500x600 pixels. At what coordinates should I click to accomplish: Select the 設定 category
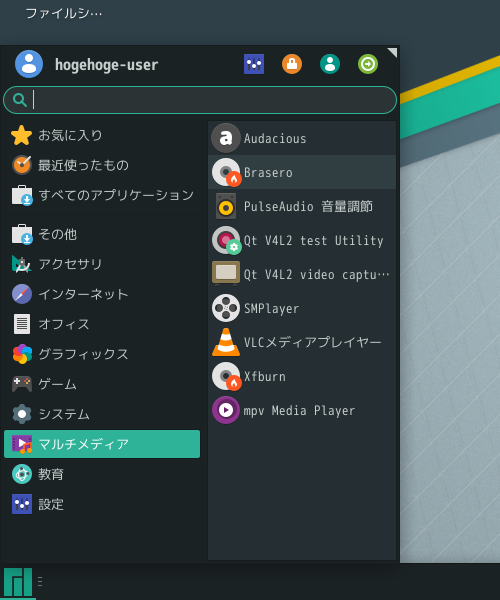coord(102,504)
